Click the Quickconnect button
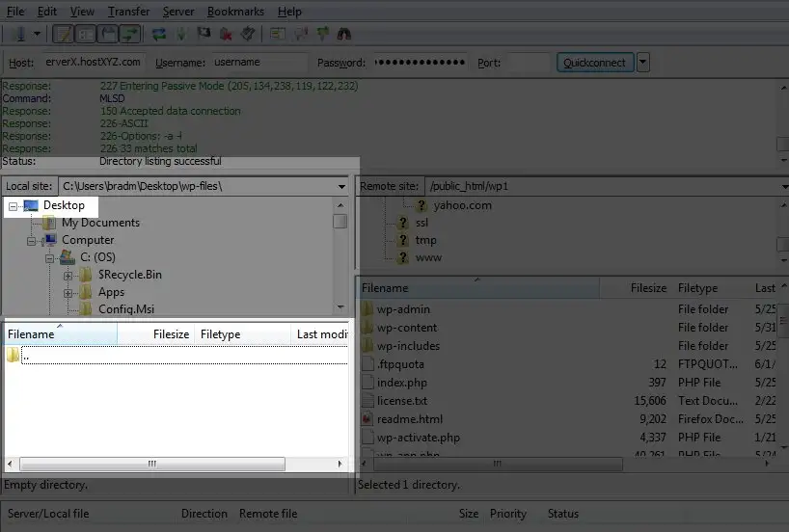The image size is (789, 532). pyautogui.click(x=595, y=63)
